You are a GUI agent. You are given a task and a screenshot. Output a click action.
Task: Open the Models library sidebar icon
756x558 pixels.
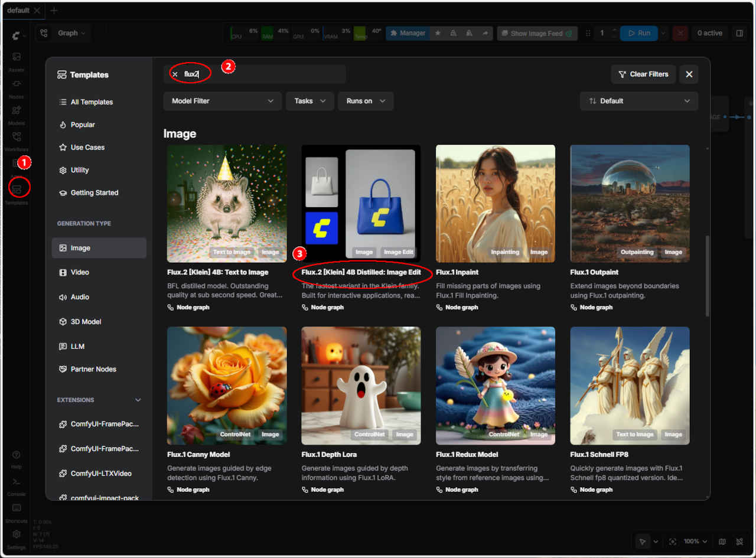point(17,110)
